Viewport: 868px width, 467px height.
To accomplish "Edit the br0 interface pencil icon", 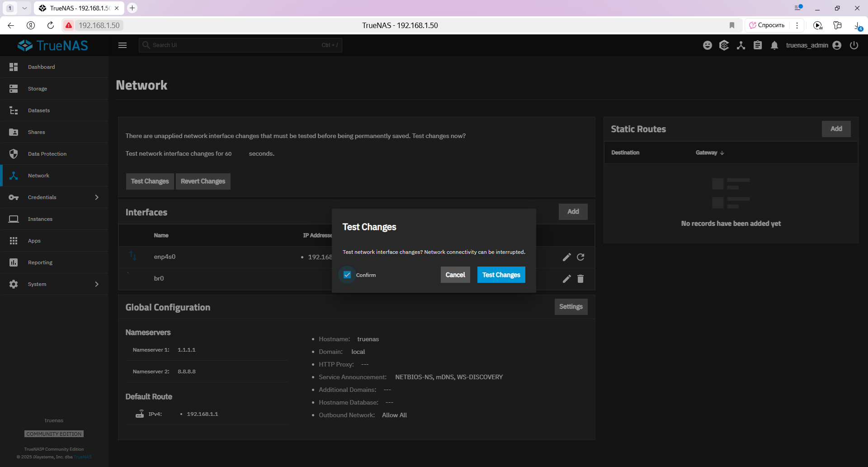I will [566, 279].
